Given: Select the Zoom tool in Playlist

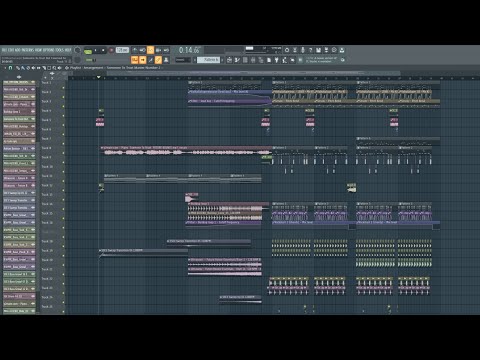Looking at the screenshot, I should (x=54, y=68).
